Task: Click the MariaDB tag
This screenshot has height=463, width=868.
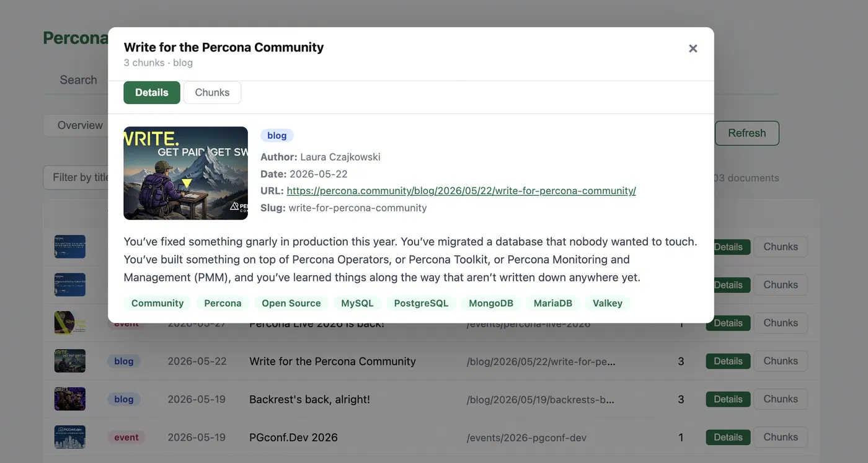Action: point(553,303)
